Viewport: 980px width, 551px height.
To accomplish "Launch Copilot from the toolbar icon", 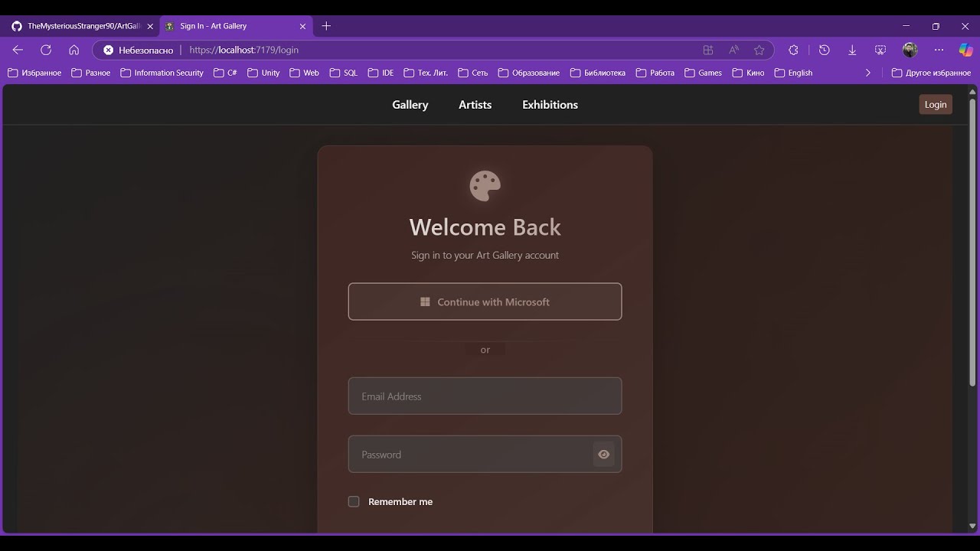I will tap(965, 50).
